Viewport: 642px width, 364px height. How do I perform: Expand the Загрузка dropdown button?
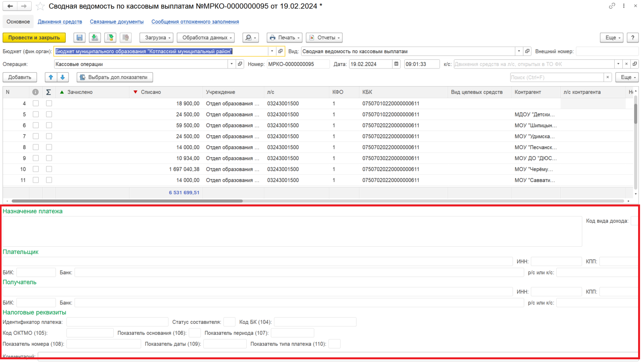tap(156, 38)
